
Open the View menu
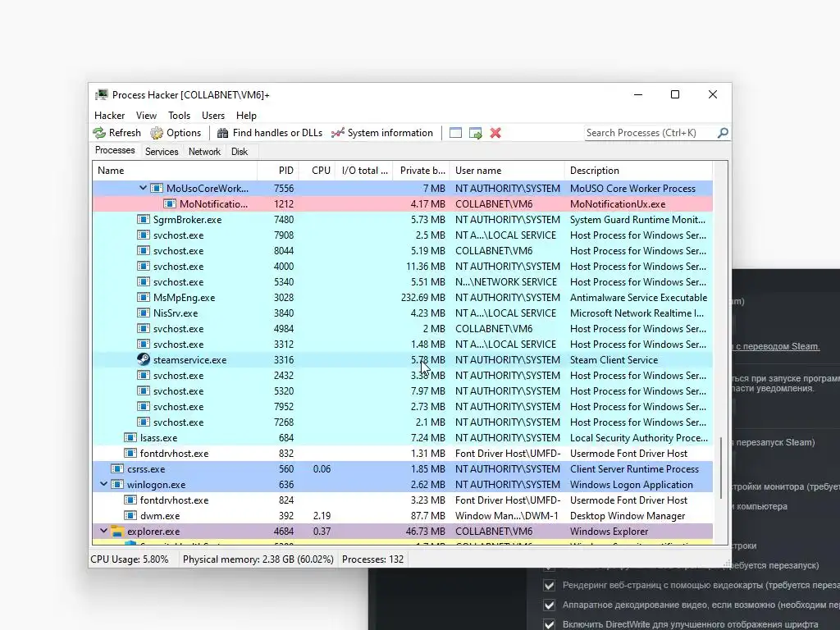coord(146,115)
